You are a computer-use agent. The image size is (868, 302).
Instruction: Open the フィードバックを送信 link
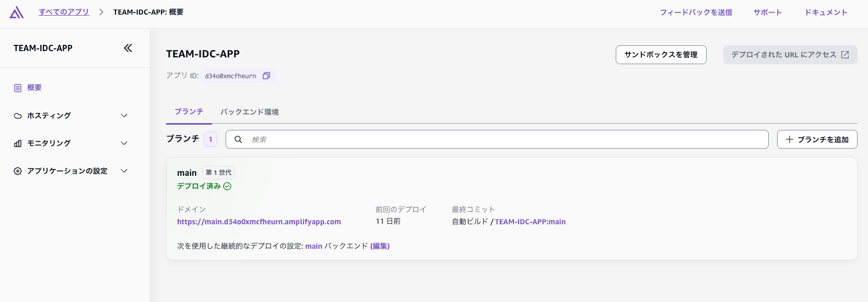pos(696,13)
